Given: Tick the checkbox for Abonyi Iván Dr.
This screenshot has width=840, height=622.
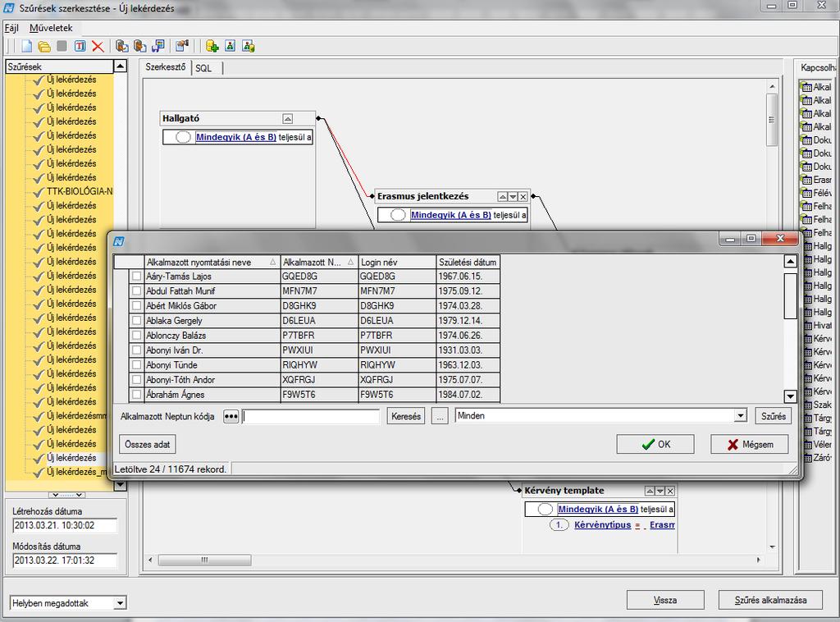Looking at the screenshot, I should [137, 350].
